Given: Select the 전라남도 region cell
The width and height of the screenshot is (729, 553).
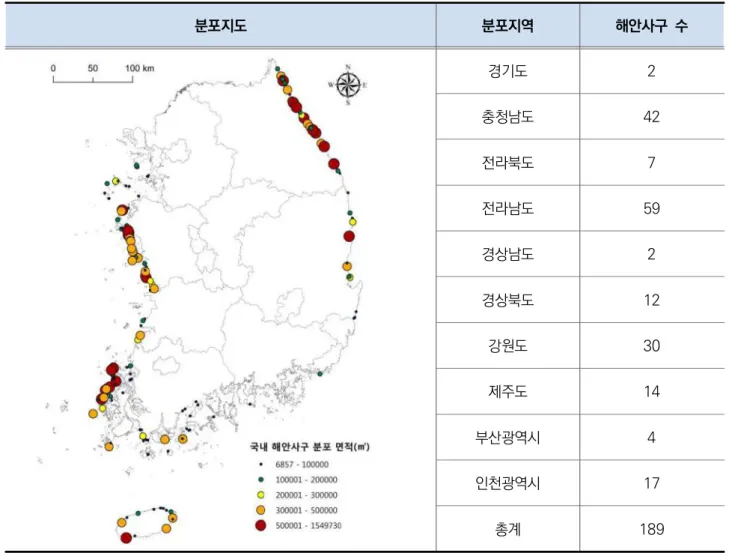Looking at the screenshot, I should 508,208.
